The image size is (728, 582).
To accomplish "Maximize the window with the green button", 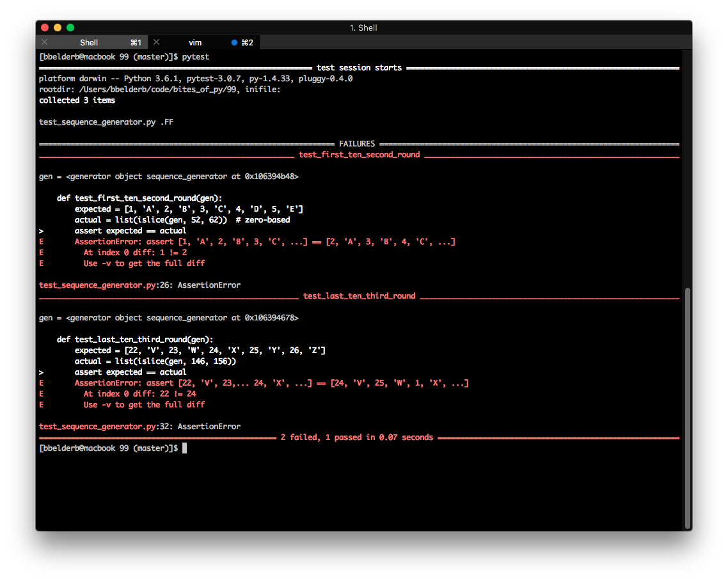I will pyautogui.click(x=70, y=28).
